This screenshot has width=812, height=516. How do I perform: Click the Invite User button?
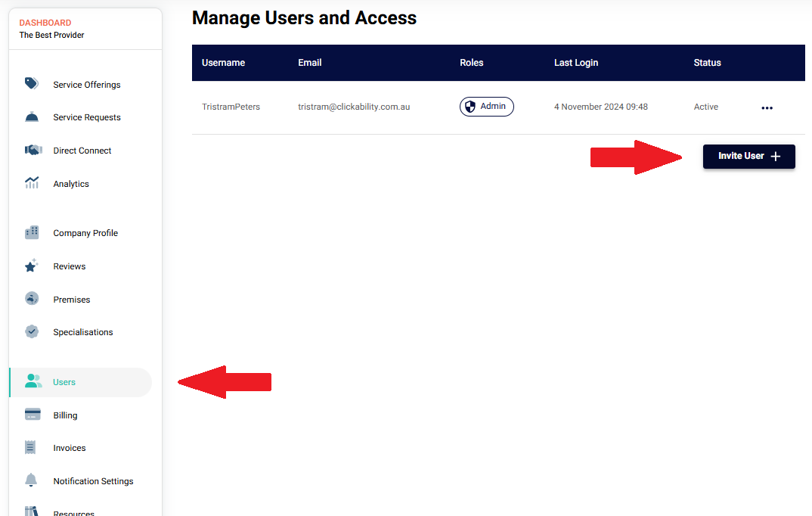[x=748, y=157]
